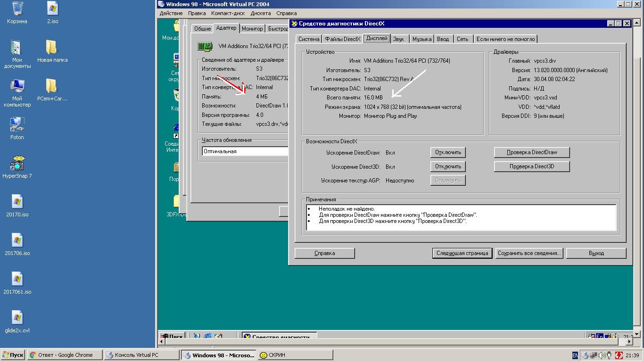Click the Virtual PC horizontal scrollbar right arrow

(629, 342)
